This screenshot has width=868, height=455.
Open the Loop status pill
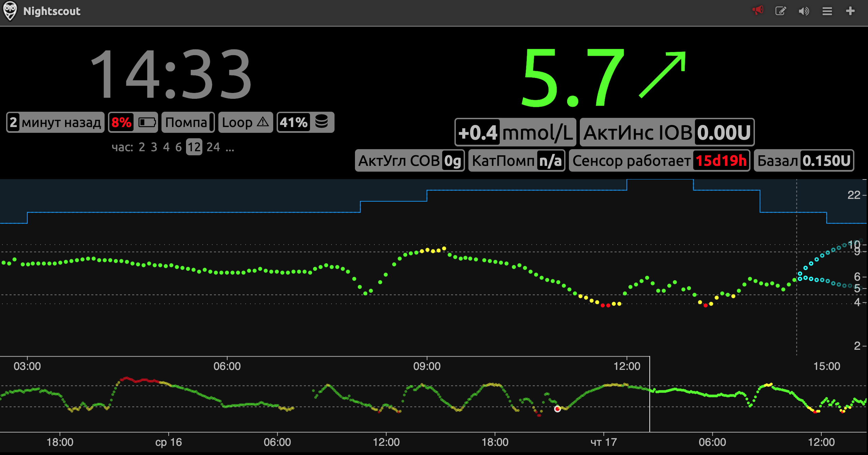[246, 122]
